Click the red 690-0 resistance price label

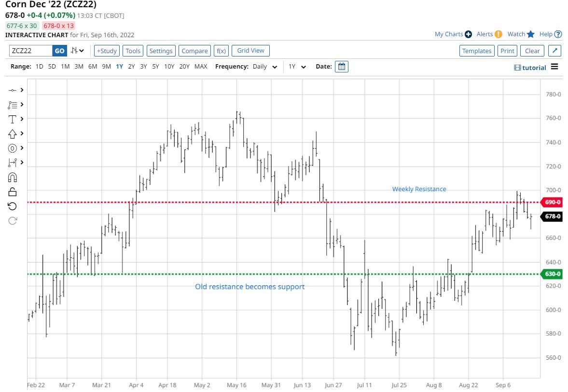coord(552,202)
